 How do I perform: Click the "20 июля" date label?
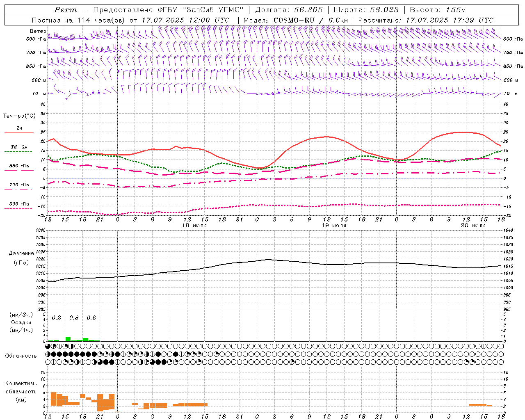tap(473, 226)
